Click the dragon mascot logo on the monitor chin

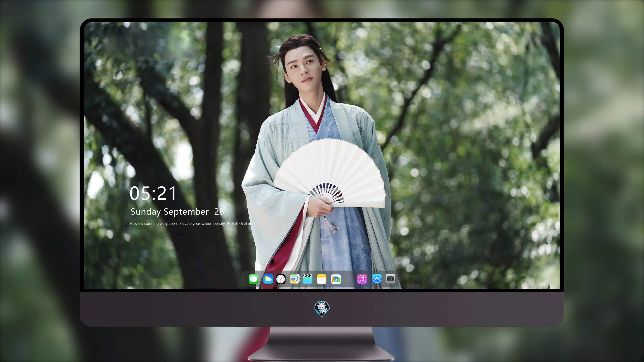[x=322, y=309]
